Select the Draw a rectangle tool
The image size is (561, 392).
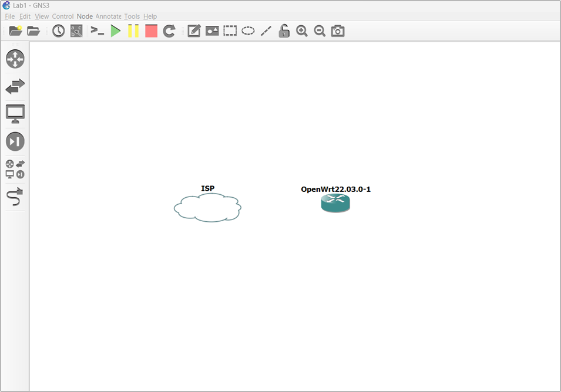[230, 31]
